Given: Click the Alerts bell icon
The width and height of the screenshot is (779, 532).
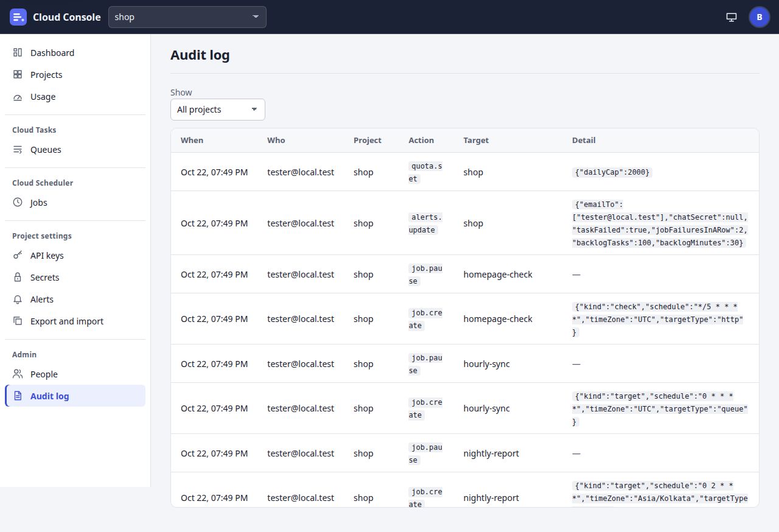Looking at the screenshot, I should (18, 299).
